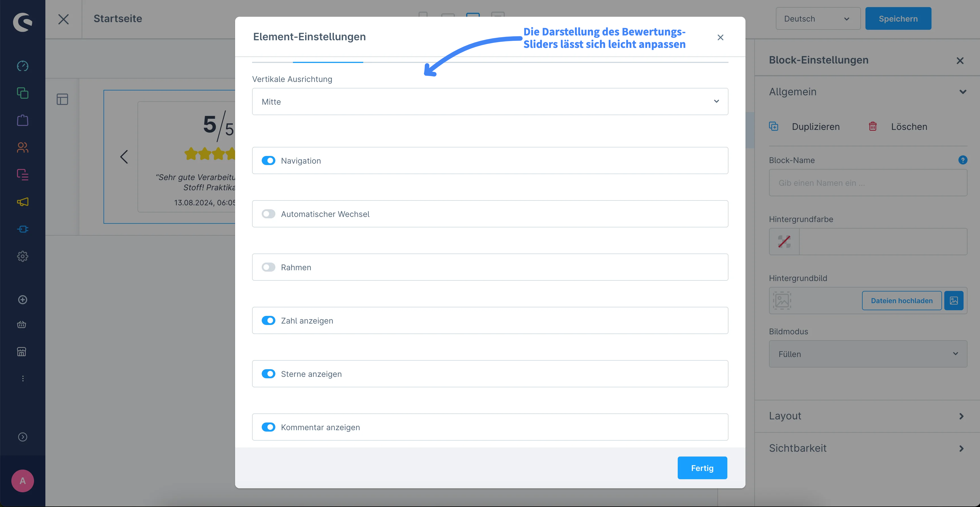Open the Extensions plug icon
The height and width of the screenshot is (507, 980).
pyautogui.click(x=22, y=229)
